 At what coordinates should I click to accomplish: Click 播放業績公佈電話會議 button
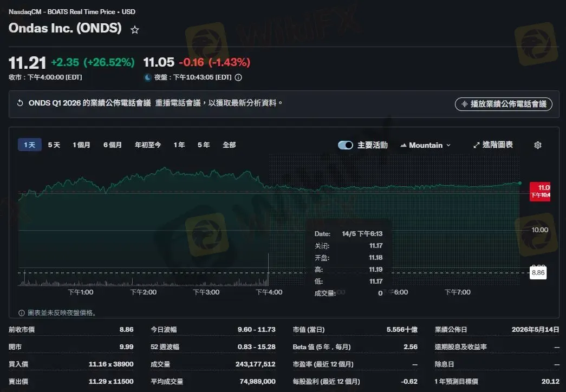(x=504, y=104)
